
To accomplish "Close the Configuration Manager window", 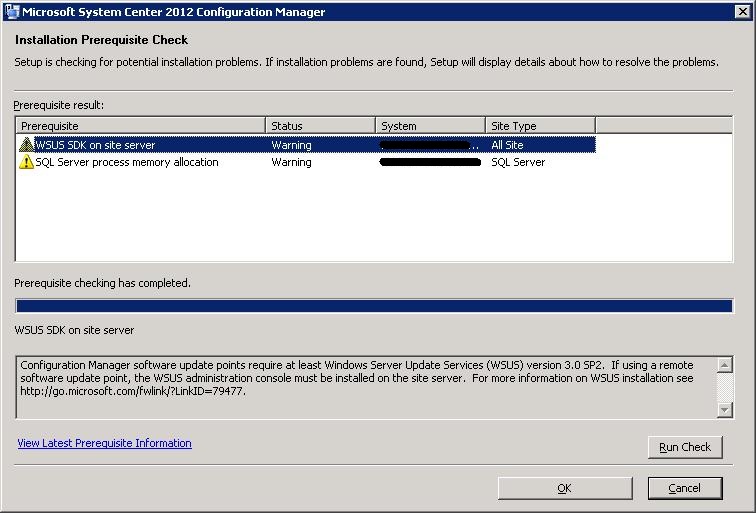I will click(x=742, y=12).
